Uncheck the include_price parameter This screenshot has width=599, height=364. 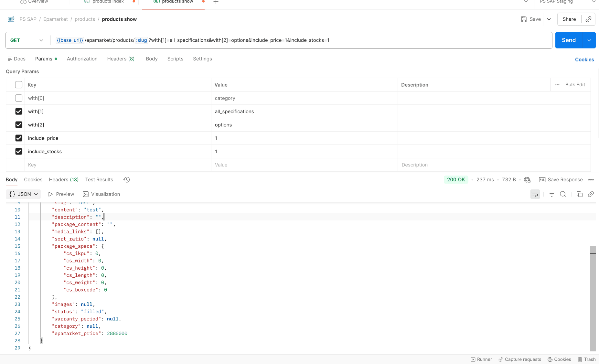[19, 138]
